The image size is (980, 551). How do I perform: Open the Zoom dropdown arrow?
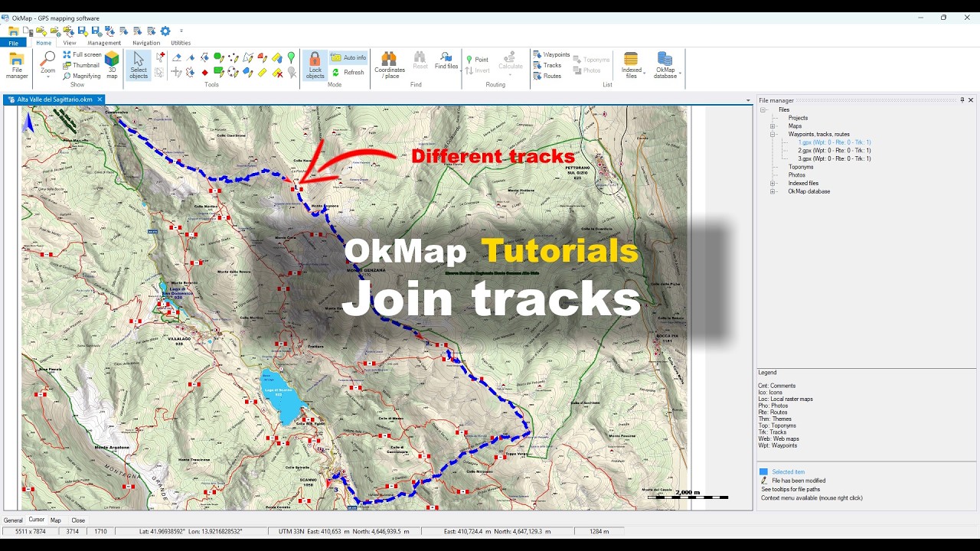(47, 77)
